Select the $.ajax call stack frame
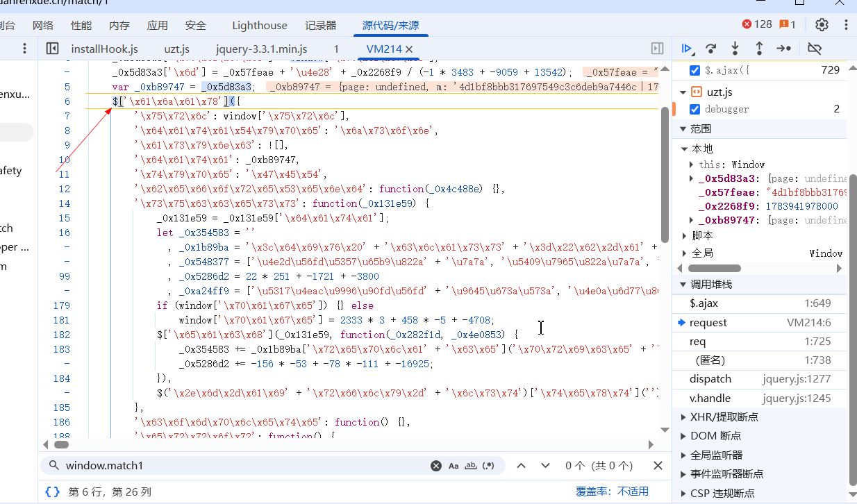The image size is (857, 504). (759, 303)
